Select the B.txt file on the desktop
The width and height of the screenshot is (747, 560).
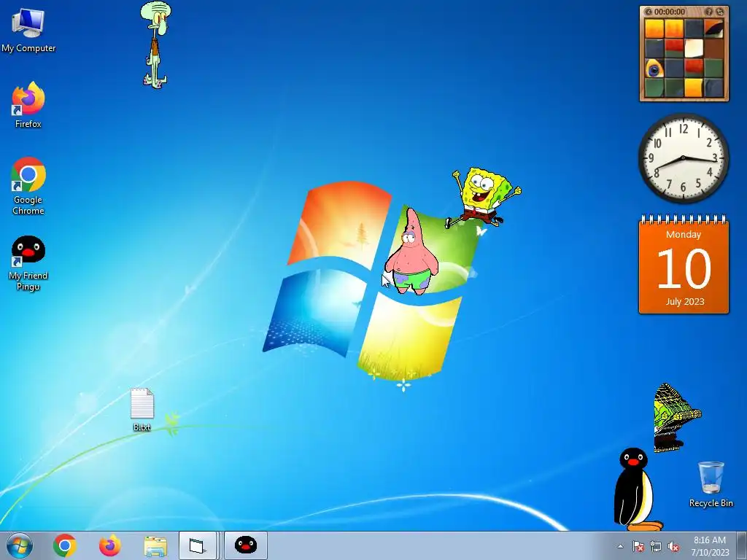point(142,410)
